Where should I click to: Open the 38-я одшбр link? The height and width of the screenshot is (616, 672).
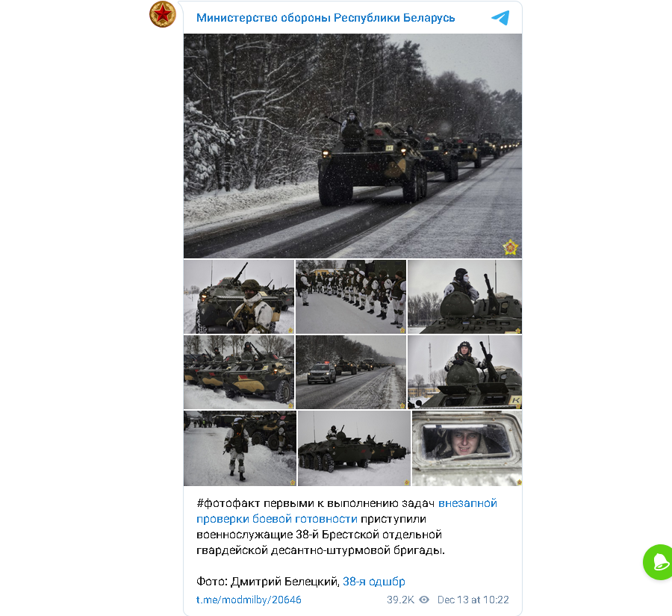pos(374,582)
